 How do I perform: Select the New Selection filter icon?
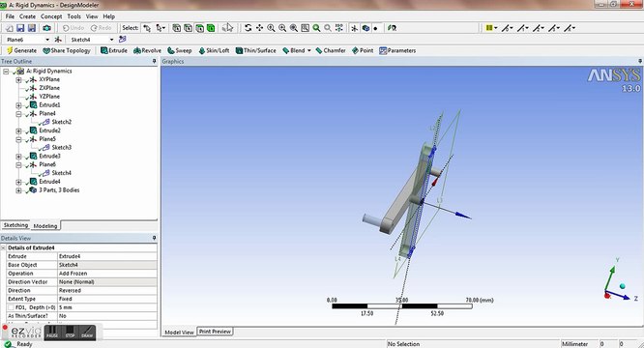tap(147, 28)
